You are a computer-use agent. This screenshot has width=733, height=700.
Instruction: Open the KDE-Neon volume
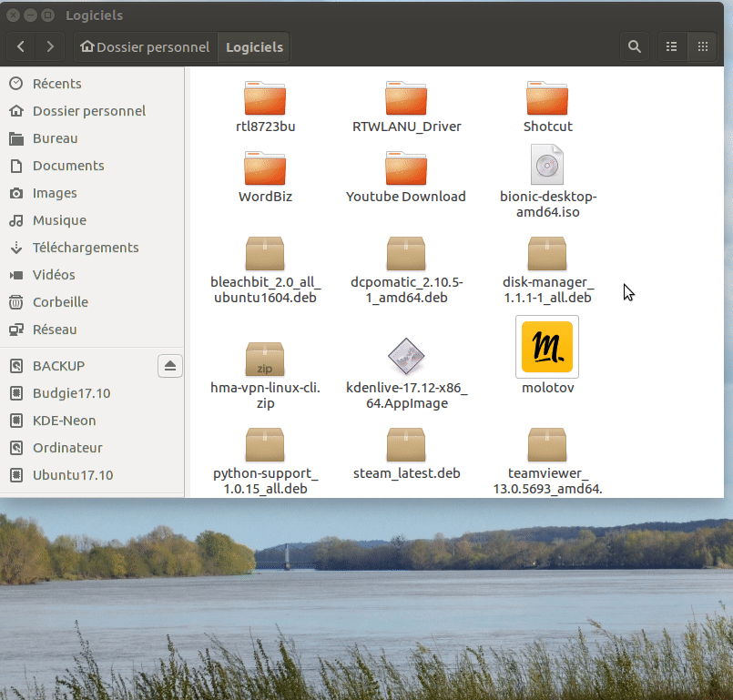coord(92,421)
